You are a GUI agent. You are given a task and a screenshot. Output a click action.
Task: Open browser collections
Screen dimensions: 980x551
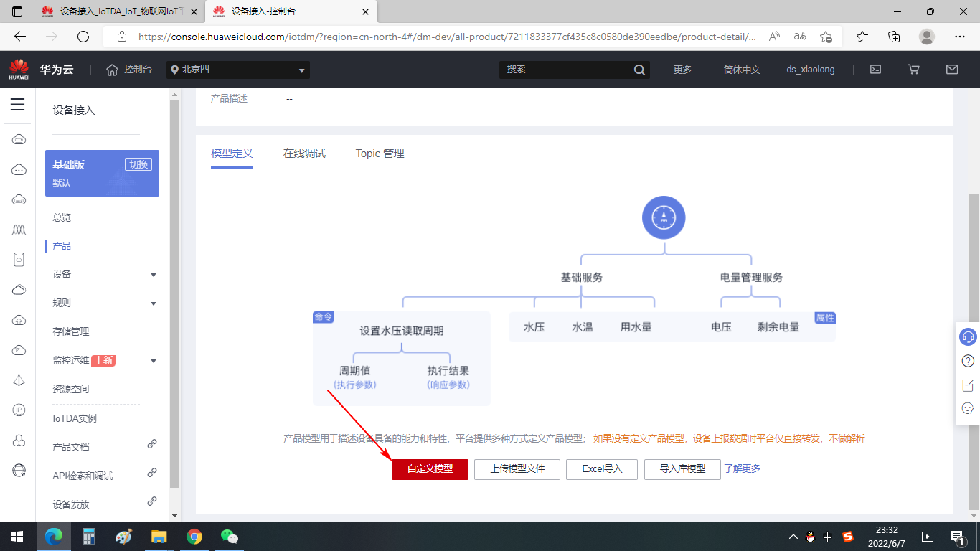[894, 37]
